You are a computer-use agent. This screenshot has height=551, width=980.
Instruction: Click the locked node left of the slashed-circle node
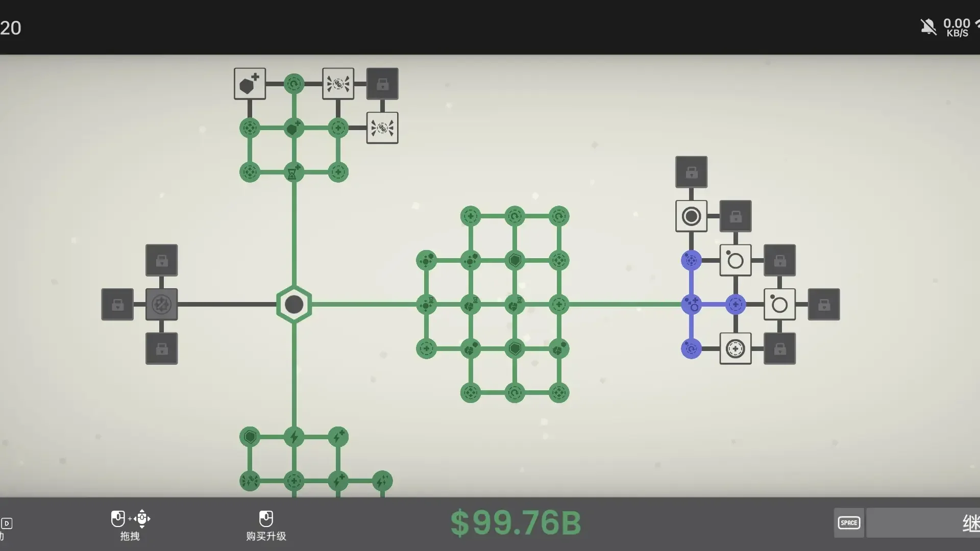coord(117,305)
